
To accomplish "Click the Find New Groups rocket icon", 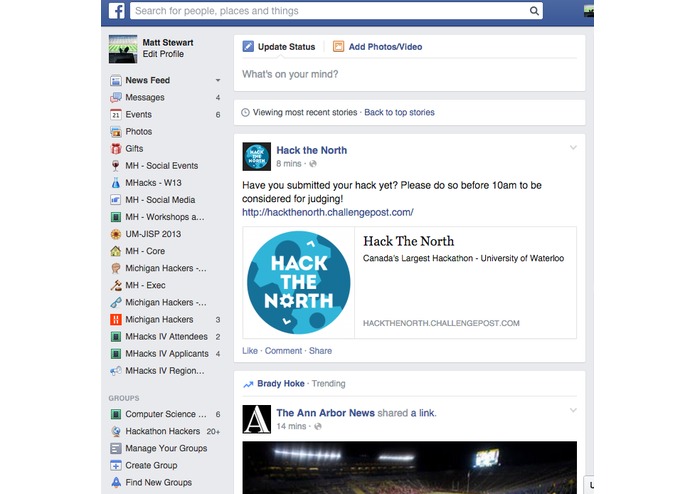I will [116, 482].
